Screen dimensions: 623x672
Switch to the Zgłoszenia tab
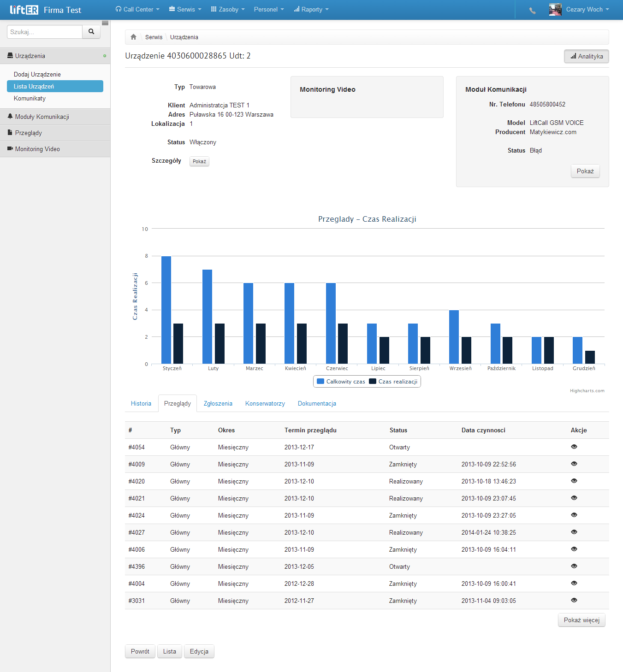click(218, 403)
